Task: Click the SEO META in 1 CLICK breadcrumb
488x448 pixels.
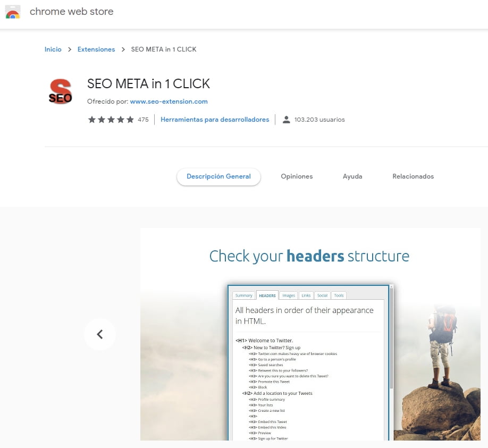Action: 164,49
